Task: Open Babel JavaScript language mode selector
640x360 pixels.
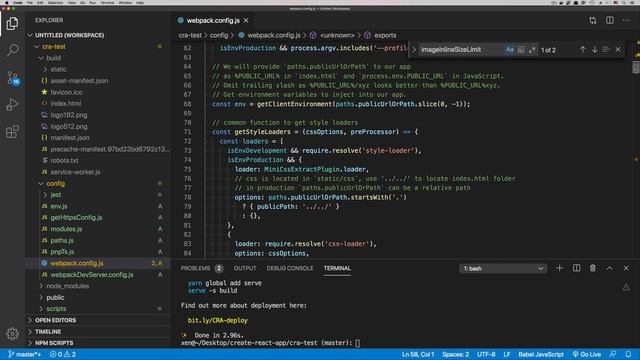Action: [x=541, y=354]
